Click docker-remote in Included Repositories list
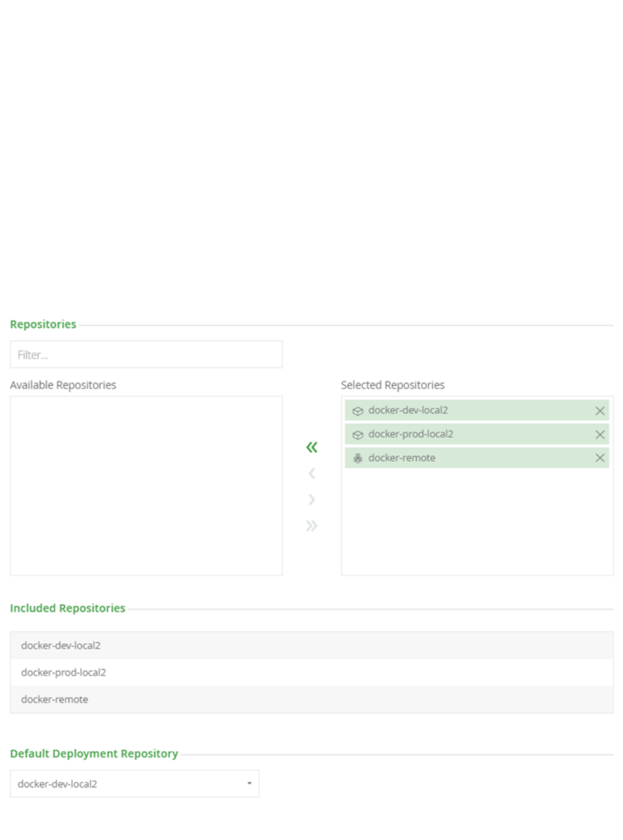Viewport: 623px width, 840px height. click(x=55, y=700)
